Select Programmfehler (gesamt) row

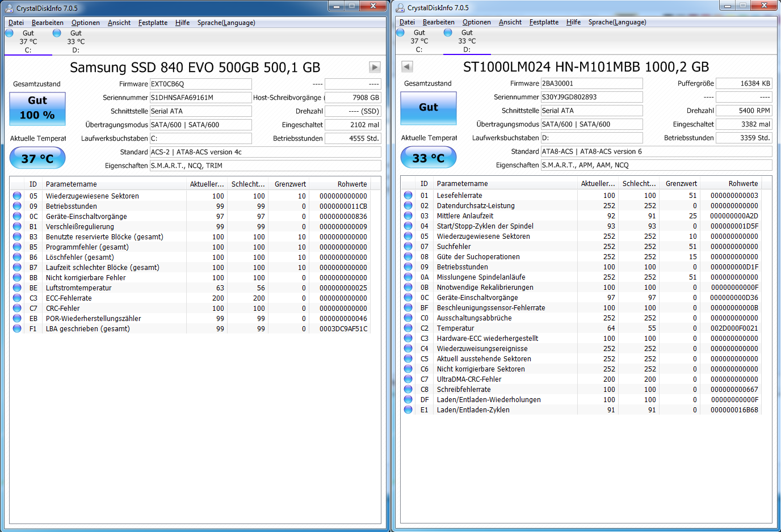pos(190,247)
